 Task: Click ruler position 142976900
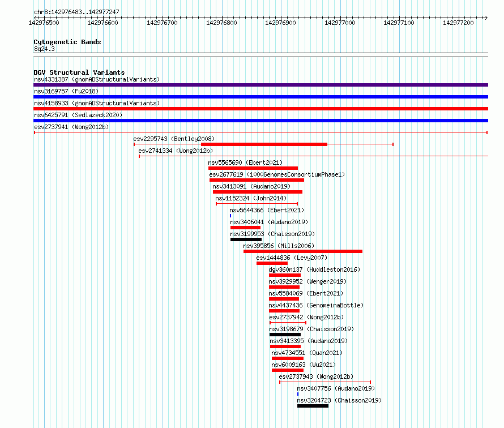tap(280, 23)
